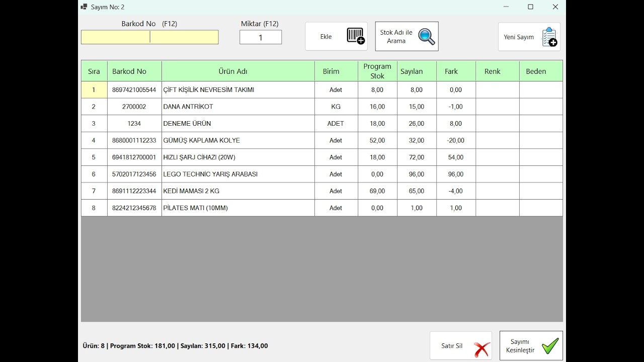This screenshot has height=362, width=644.
Task: Click the Birim column header
Action: coord(336,71)
